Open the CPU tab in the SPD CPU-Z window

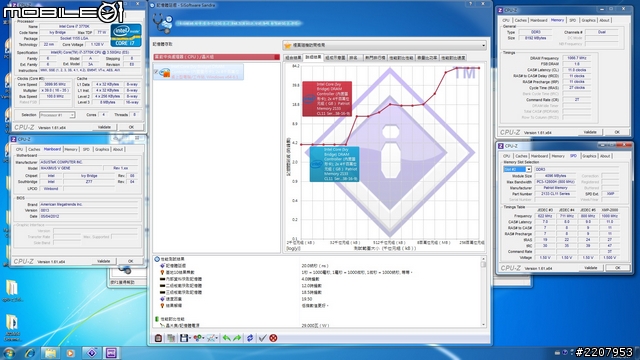[506, 156]
